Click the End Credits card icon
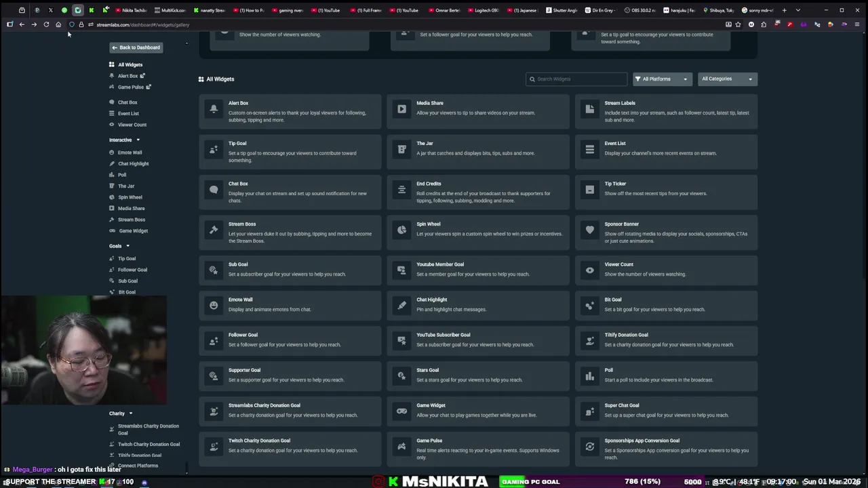 (401, 190)
